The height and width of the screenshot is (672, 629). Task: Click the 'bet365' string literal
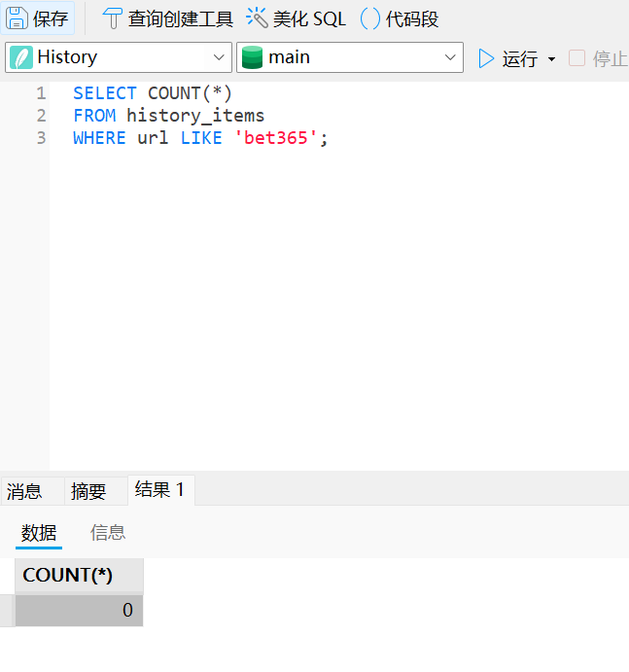click(x=276, y=138)
